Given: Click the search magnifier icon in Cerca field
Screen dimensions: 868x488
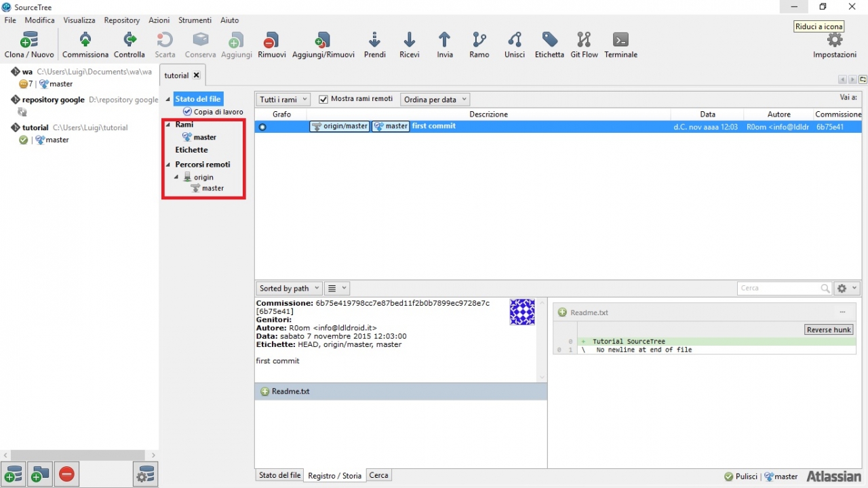Looking at the screenshot, I should 825,289.
